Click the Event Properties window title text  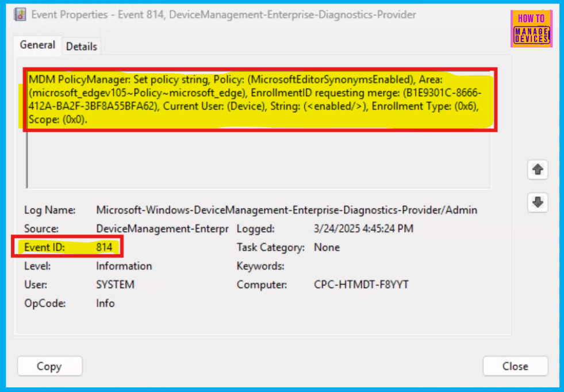point(224,15)
